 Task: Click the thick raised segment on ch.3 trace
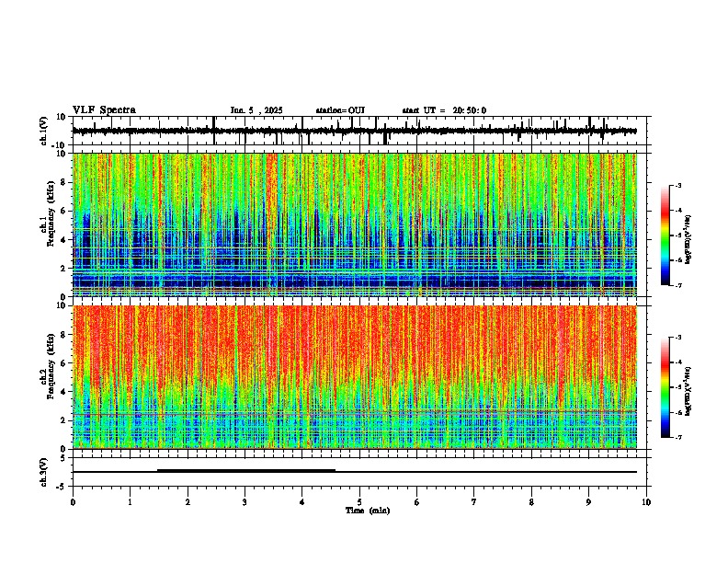246,471
